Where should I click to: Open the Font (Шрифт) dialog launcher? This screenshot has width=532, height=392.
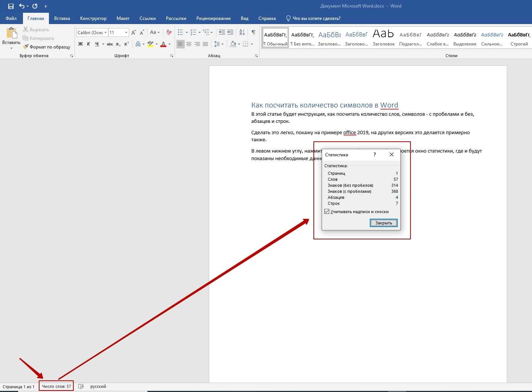point(172,56)
